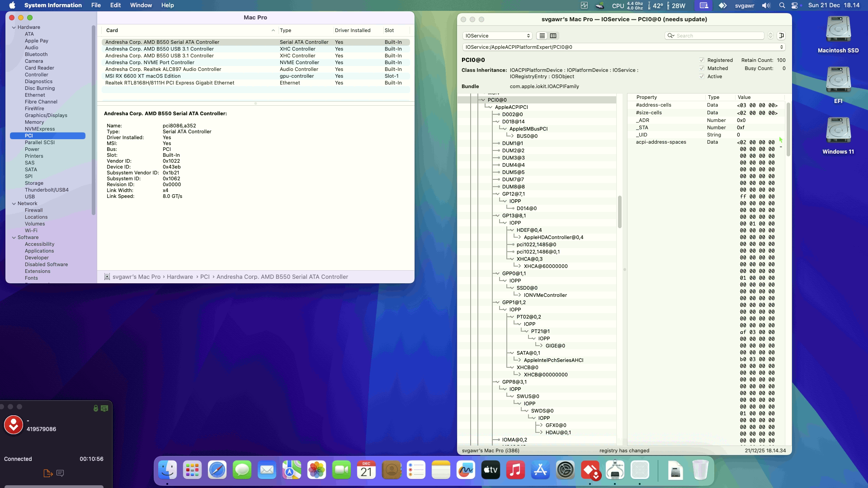Open AnyDesk from the Dock

point(590,470)
